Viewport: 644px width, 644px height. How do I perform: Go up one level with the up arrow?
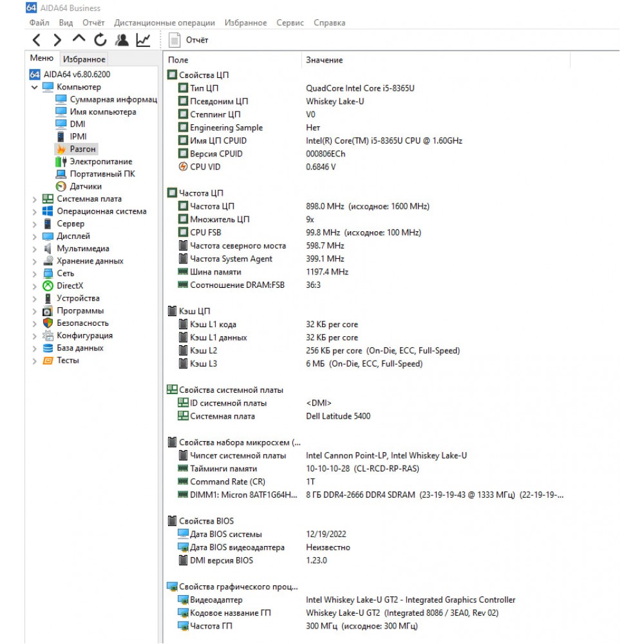click(x=79, y=39)
